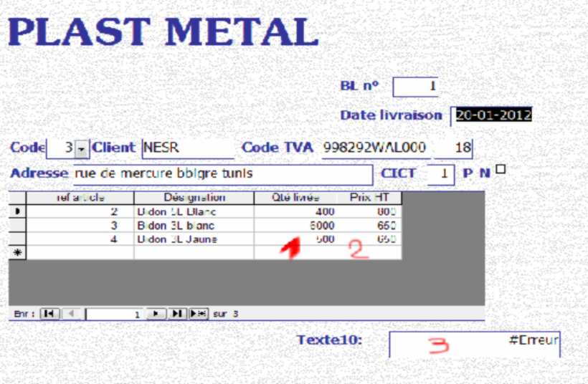
Task: Go to previous record arrow
Action: (71, 314)
